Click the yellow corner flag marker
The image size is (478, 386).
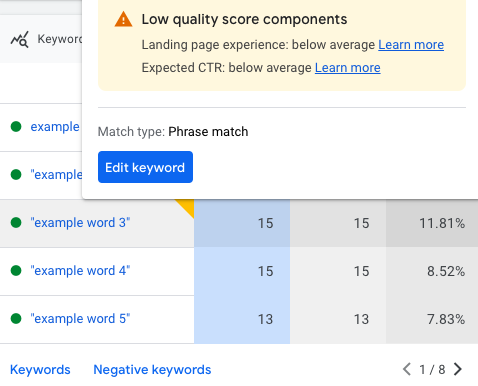click(187, 206)
